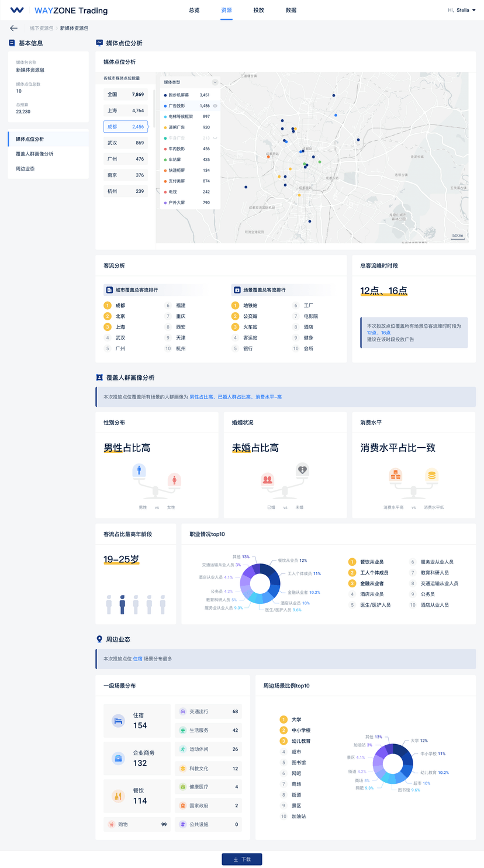Click the back arrow icon
The image size is (484, 868).
tap(13, 28)
